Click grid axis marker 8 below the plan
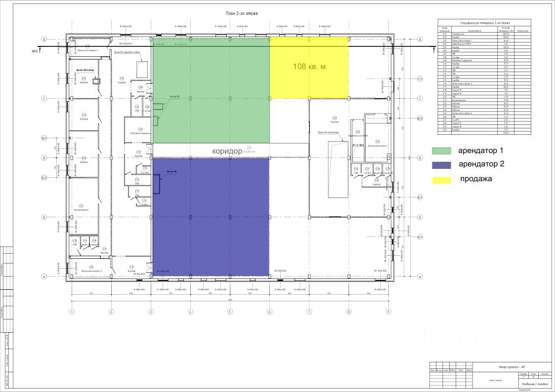Screen dimensions: 555x392 [x=349, y=312]
